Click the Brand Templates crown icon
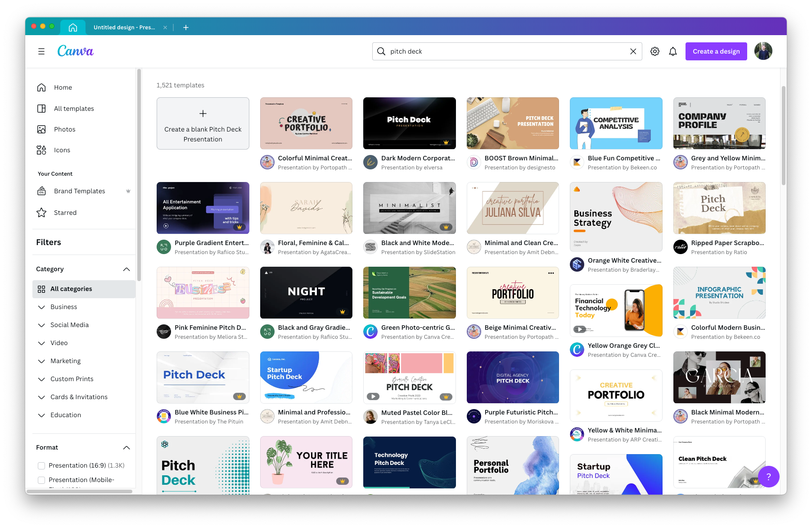Screen dimensions: 812x528 (x=128, y=191)
